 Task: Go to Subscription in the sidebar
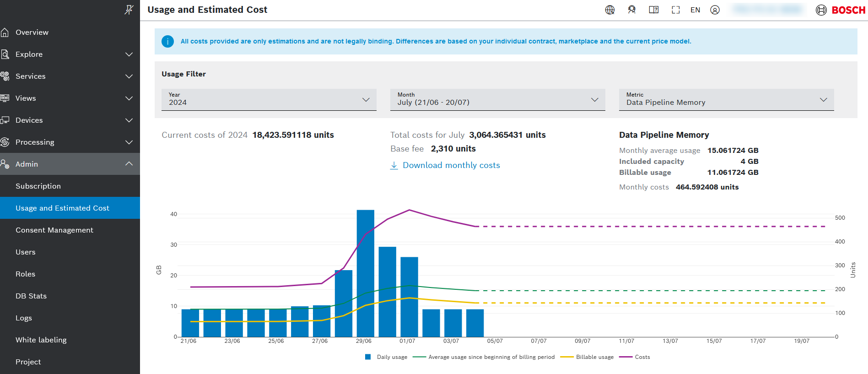pyautogui.click(x=38, y=186)
